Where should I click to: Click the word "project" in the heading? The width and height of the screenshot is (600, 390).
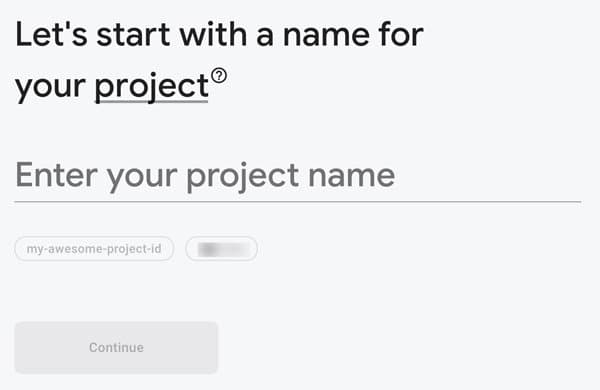152,87
